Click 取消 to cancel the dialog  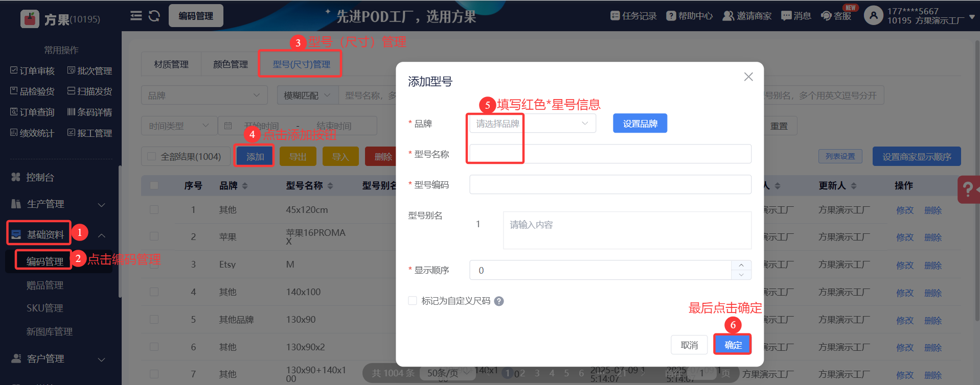[x=689, y=345]
